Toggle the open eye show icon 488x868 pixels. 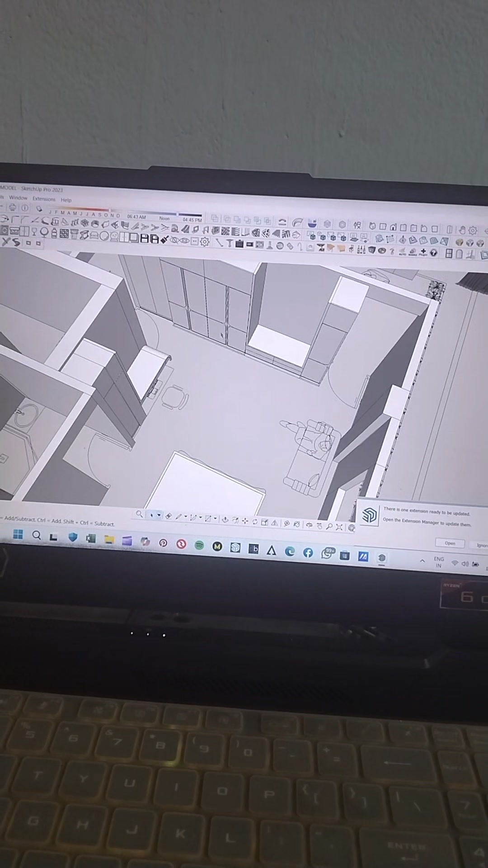(185, 241)
